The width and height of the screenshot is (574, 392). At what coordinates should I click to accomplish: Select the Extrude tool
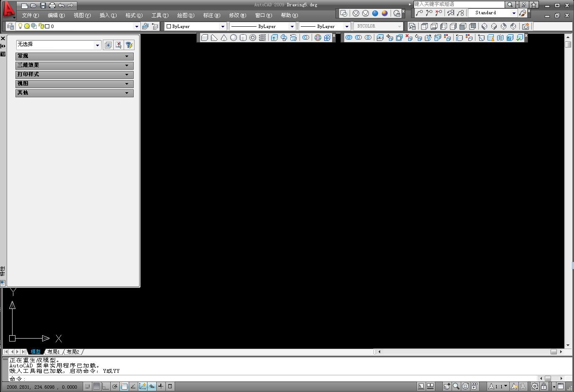point(274,38)
